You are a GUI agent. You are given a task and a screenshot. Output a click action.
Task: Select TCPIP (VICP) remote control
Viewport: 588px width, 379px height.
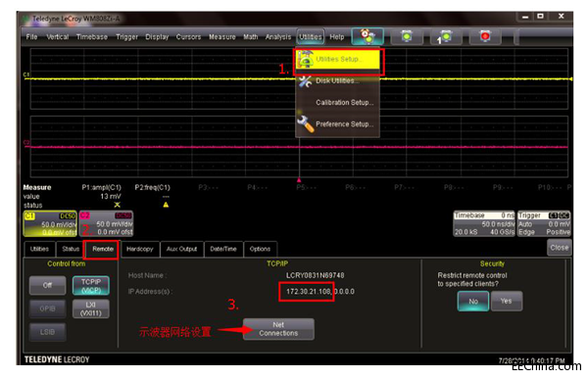click(x=91, y=286)
